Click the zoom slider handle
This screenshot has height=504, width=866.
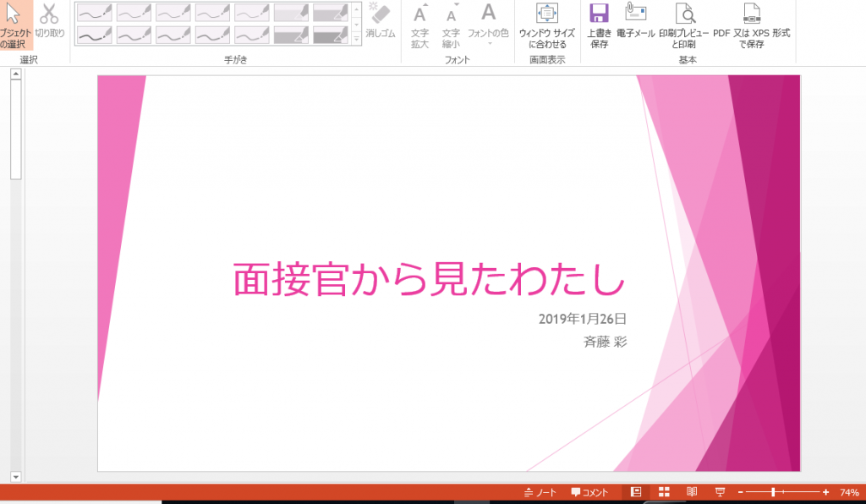coord(773,492)
